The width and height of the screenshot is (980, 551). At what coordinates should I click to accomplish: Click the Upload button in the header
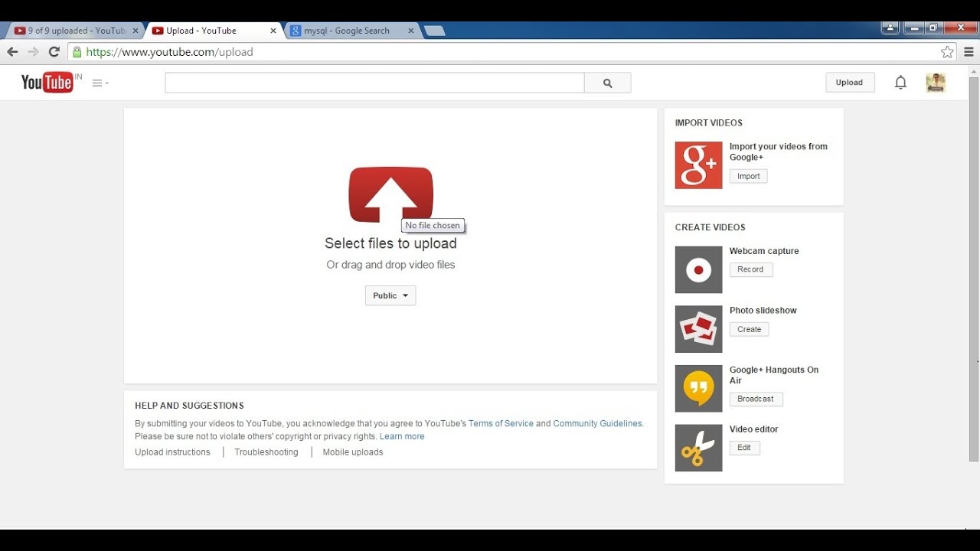pyautogui.click(x=850, y=83)
